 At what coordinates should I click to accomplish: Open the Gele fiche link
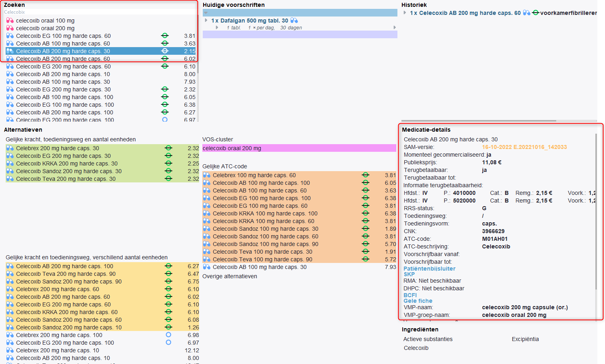pyautogui.click(x=418, y=301)
